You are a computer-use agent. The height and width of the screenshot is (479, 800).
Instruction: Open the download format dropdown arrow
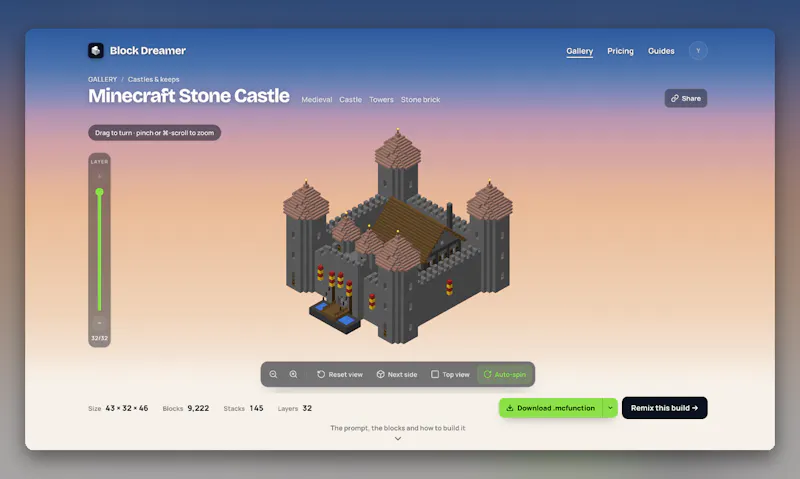610,408
